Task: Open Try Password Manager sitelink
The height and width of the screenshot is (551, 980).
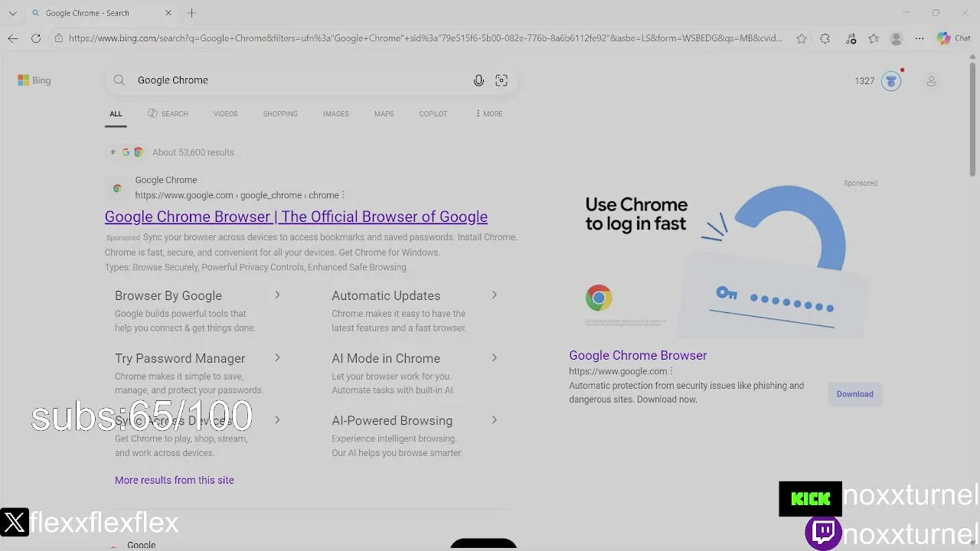Action: click(x=180, y=358)
